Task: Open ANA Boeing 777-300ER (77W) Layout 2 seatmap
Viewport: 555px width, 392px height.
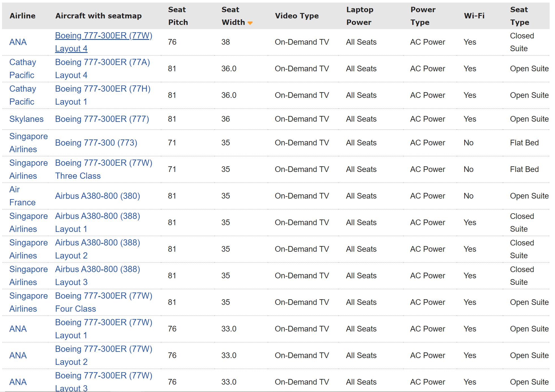Action: point(103,356)
